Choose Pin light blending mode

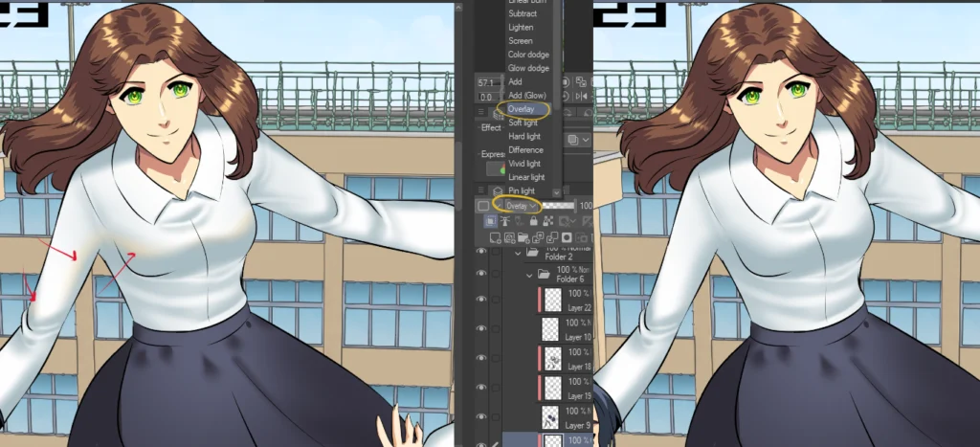(x=522, y=190)
